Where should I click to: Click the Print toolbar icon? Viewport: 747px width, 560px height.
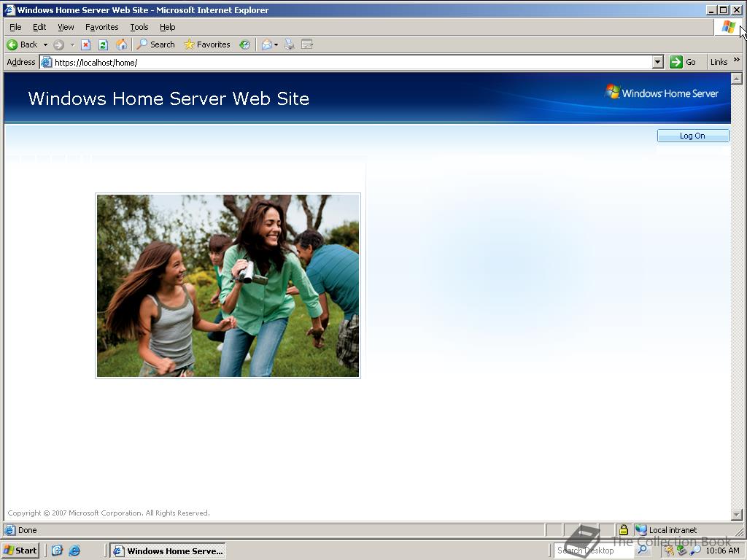coord(289,44)
